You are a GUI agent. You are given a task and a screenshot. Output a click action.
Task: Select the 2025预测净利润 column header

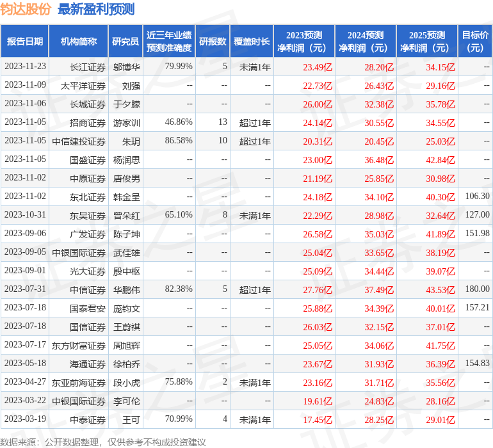tap(427, 41)
